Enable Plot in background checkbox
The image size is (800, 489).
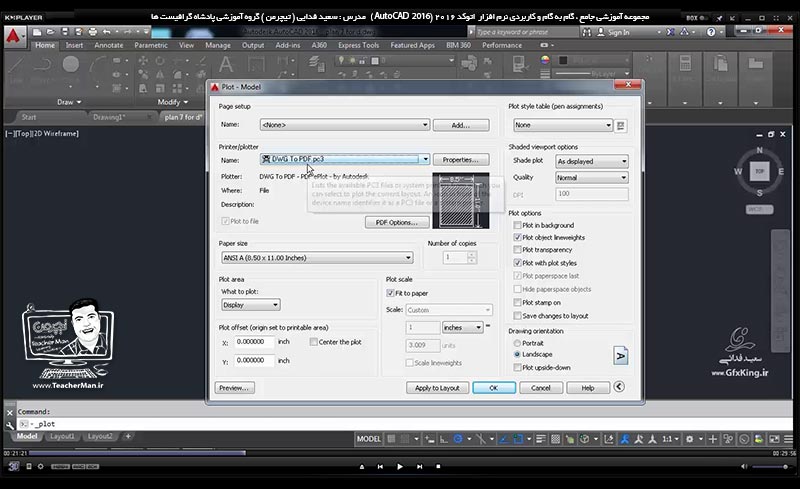click(517, 225)
